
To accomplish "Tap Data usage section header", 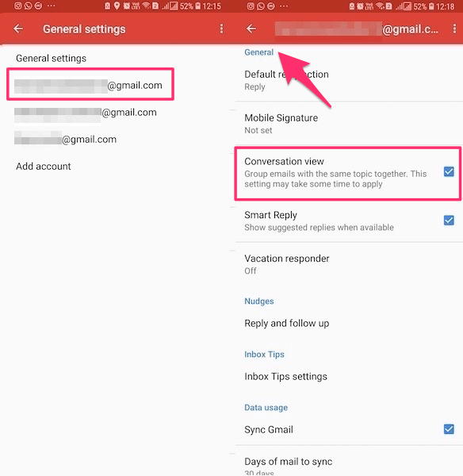I will click(x=266, y=408).
